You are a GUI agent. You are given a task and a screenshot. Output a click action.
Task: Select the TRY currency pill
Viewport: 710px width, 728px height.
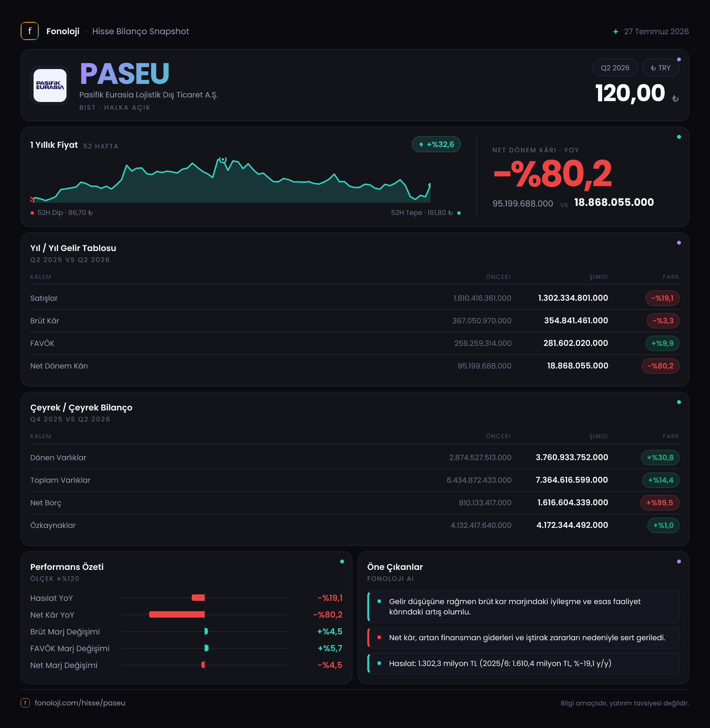click(660, 68)
